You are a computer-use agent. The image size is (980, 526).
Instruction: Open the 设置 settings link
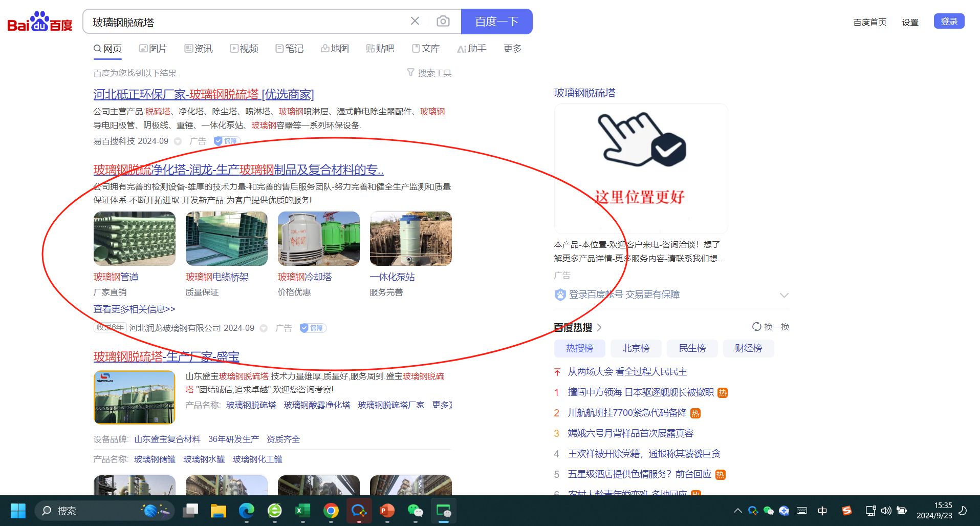click(910, 22)
